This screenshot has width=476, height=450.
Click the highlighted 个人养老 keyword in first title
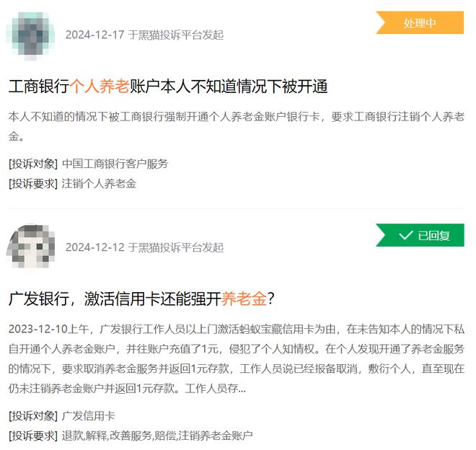click(x=100, y=87)
